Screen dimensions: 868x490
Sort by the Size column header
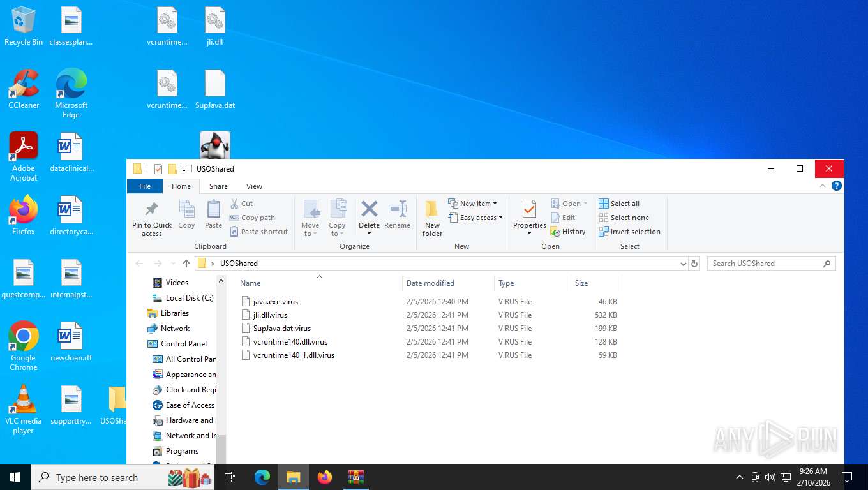pyautogui.click(x=596, y=283)
